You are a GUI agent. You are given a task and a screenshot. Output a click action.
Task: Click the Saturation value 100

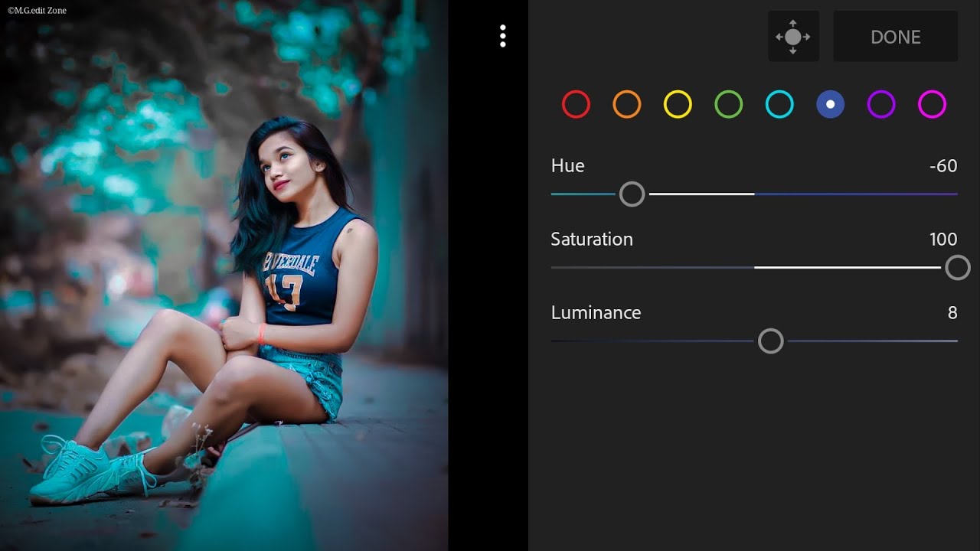click(x=943, y=240)
